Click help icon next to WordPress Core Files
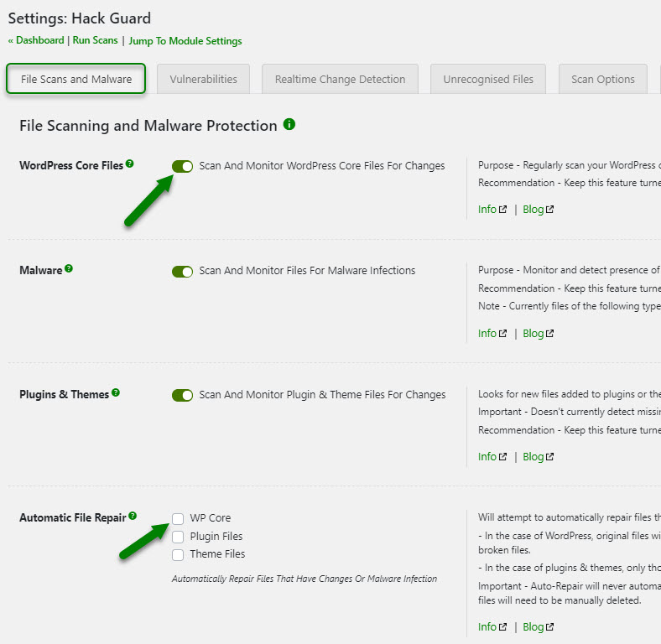This screenshot has height=644, width=661. tap(130, 164)
